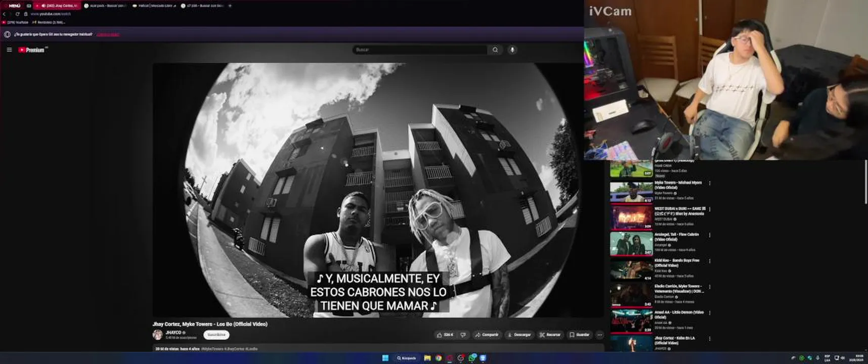Viewport: 868px width, 364px height.
Task: Click the microphone voice search icon
Action: pyautogui.click(x=512, y=50)
